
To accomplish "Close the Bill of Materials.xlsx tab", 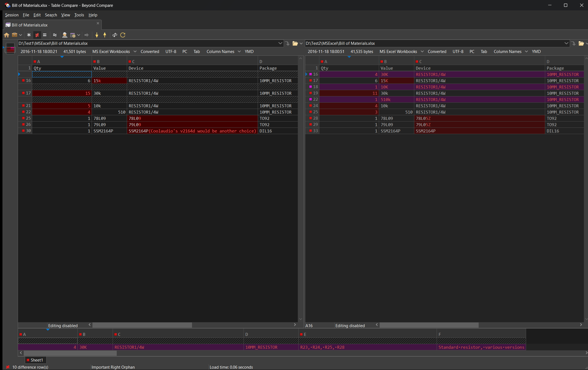I will tap(98, 23).
